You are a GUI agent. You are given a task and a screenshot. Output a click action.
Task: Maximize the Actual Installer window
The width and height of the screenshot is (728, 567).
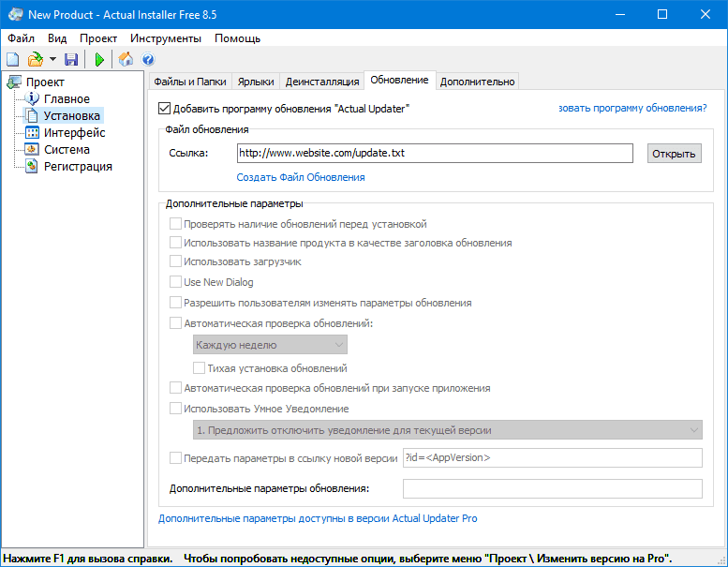(x=662, y=14)
